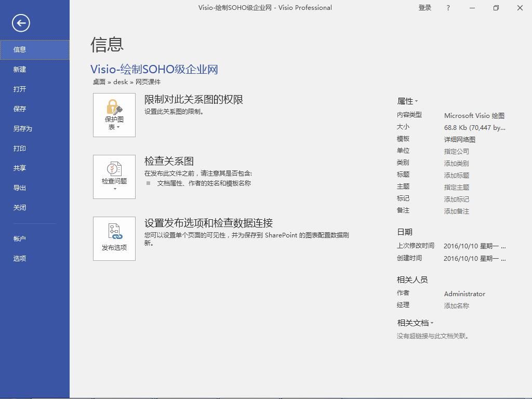Image resolution: width=532 pixels, height=399 pixels.
Task: Click the 详细网络图 template value
Action: click(x=459, y=139)
